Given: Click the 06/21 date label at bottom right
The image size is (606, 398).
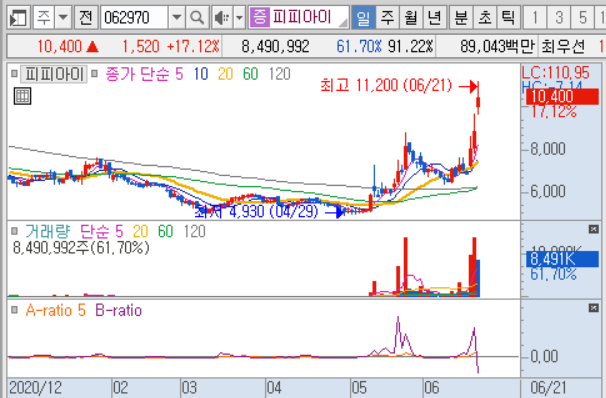Looking at the screenshot, I should 548,388.
